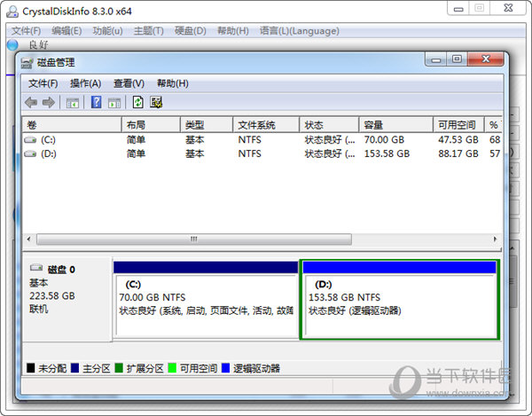Select the (D:) 153.58 GB NTFS partition block
532x416 pixels.
pos(400,299)
